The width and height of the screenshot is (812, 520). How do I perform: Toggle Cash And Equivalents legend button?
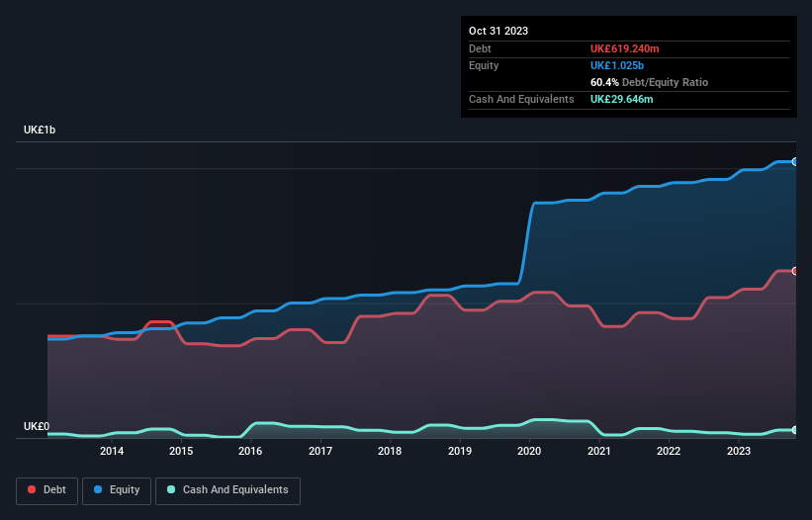227,490
